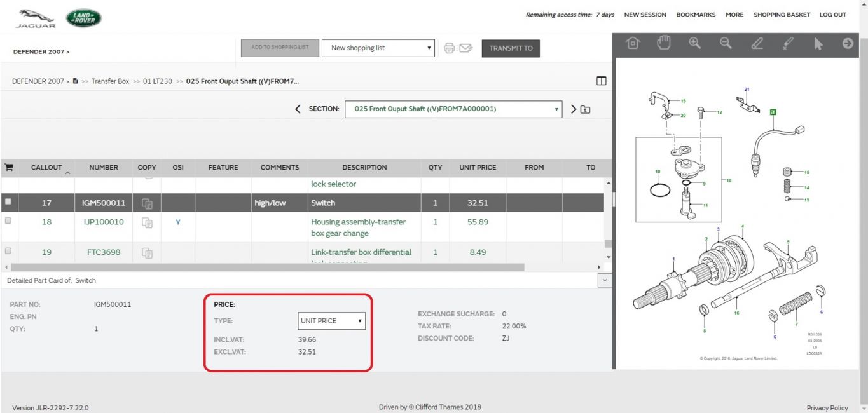Screen dimensions: 868x413
Task: Open part number IJP100010 link
Action: 104,222
